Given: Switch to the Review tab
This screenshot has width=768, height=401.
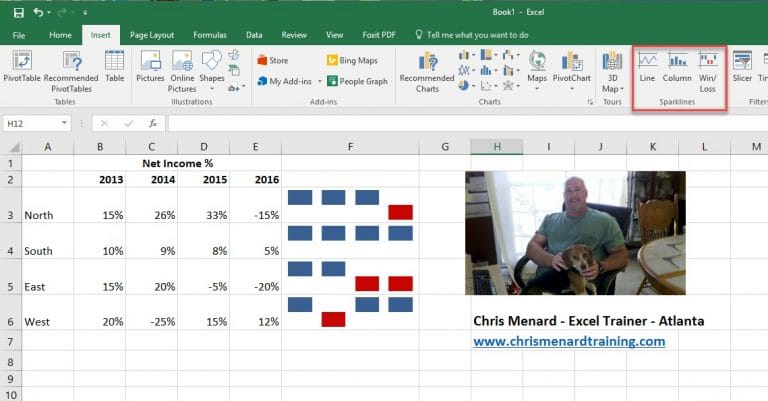Looking at the screenshot, I should (x=294, y=35).
